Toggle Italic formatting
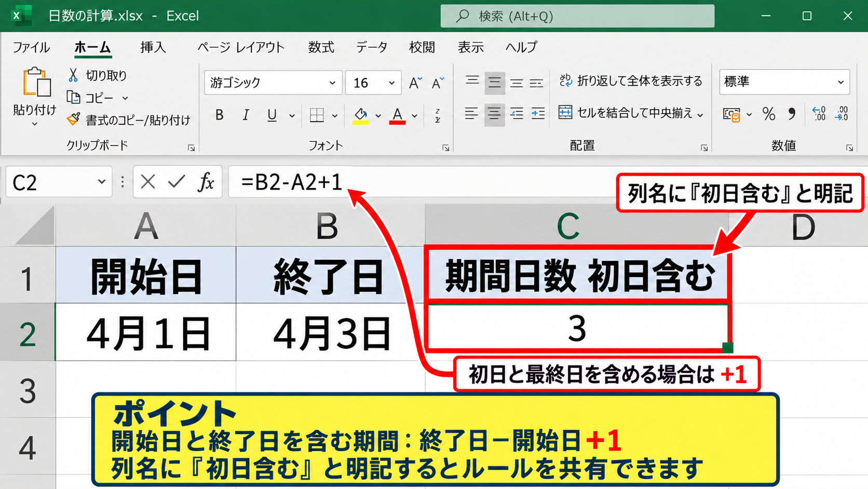 [246, 115]
